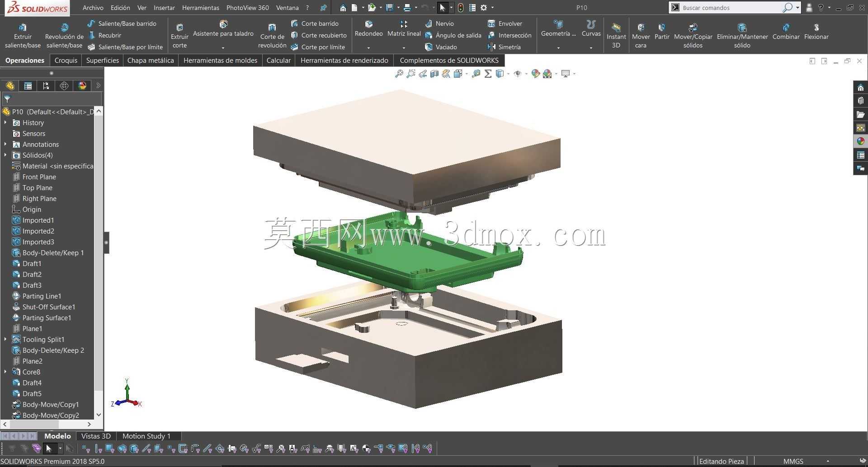Image resolution: width=868 pixels, height=467 pixels.
Task: Expand the History tree node
Action: tap(5, 122)
